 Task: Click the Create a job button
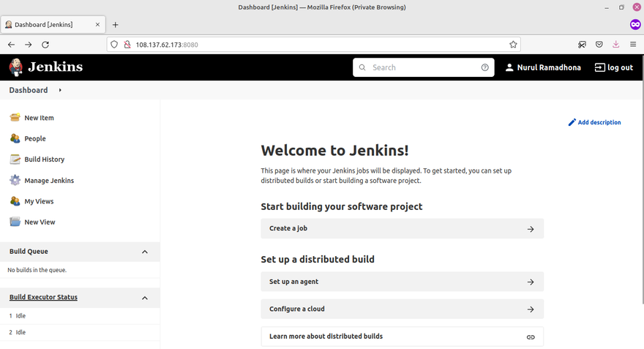(402, 228)
